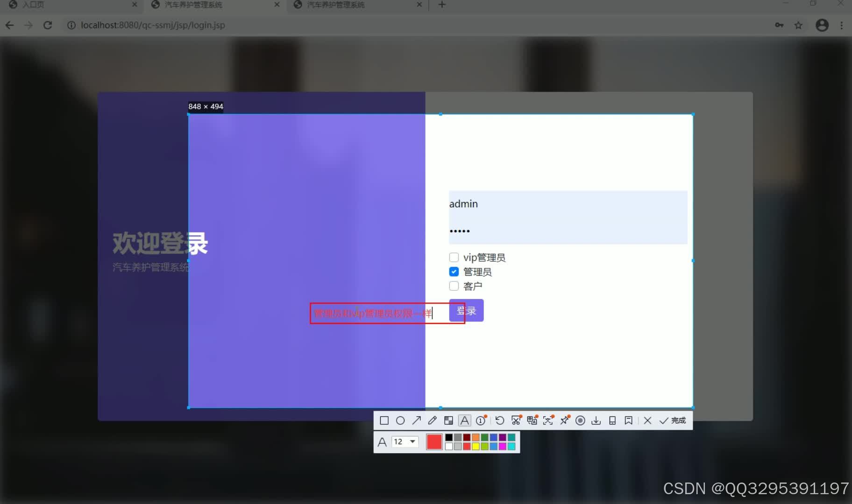Start long scrolling screenshot with scissors icon
This screenshot has height=504, width=852.
coord(516,420)
